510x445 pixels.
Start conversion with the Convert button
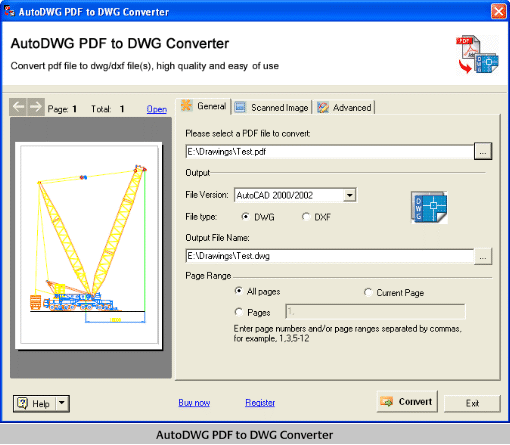407,402
